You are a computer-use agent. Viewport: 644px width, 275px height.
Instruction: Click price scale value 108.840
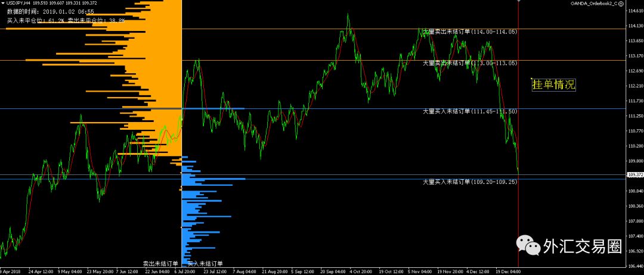(635, 192)
